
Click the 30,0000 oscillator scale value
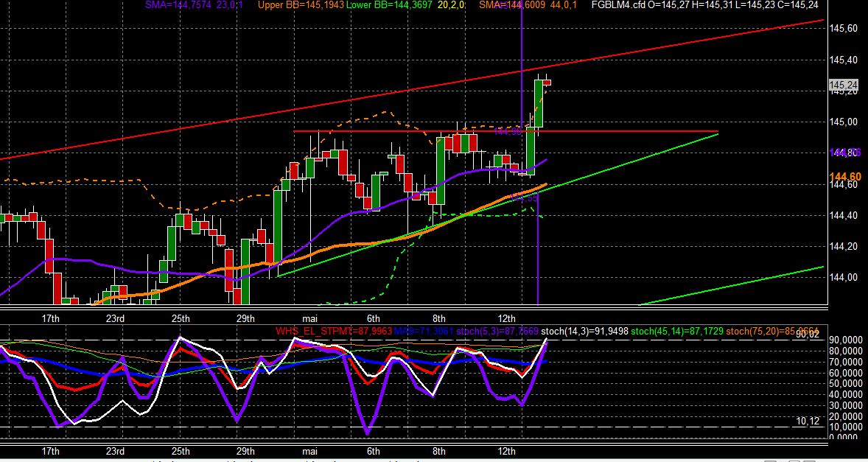tap(847, 405)
